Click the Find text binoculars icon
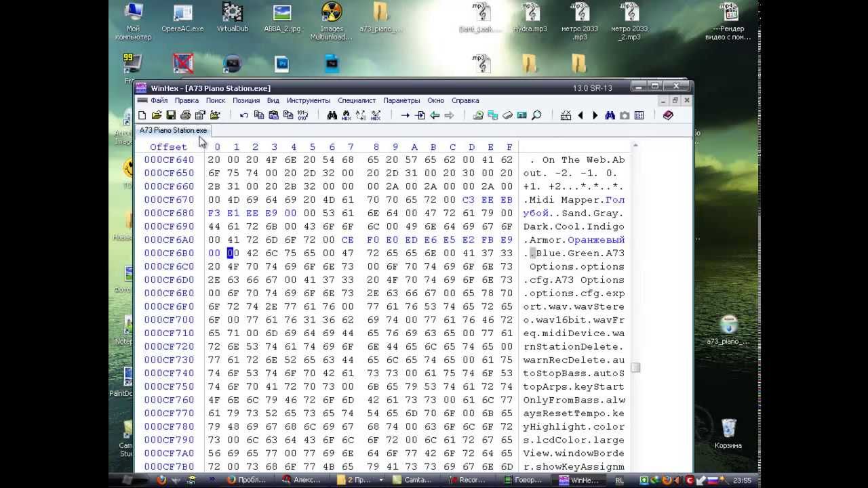Image resolution: width=868 pixels, height=488 pixels. pos(332,115)
